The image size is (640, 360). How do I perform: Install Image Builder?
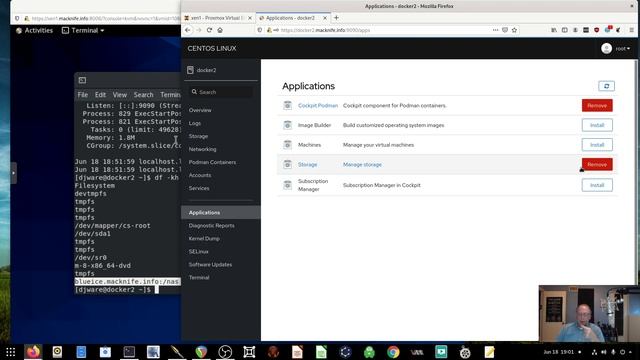(x=597, y=125)
